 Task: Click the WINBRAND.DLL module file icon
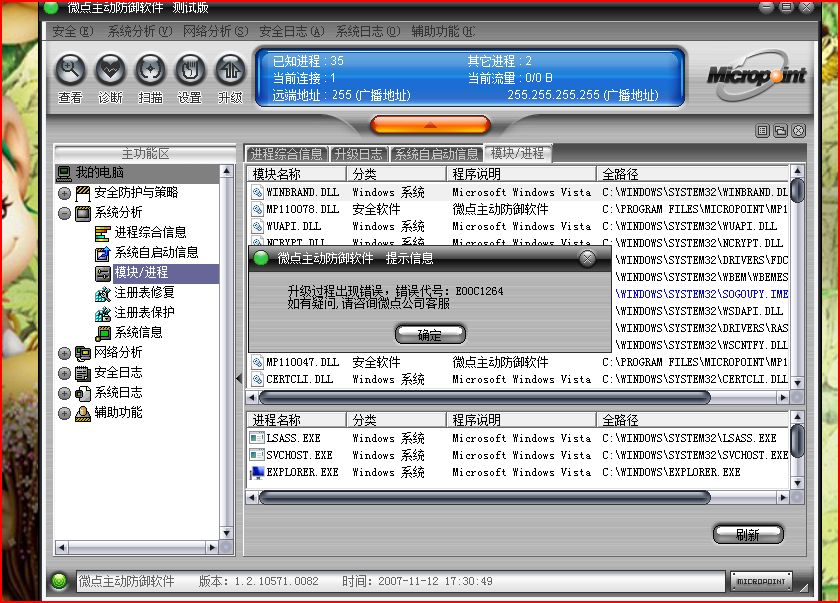pos(258,192)
